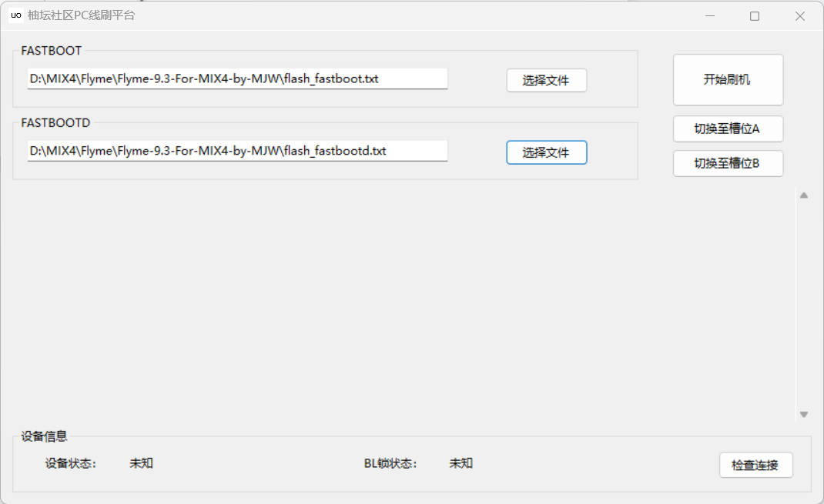Viewport: 824px width, 504px height.
Task: Click 未知 value next to BL锁状态
Action: click(461, 463)
